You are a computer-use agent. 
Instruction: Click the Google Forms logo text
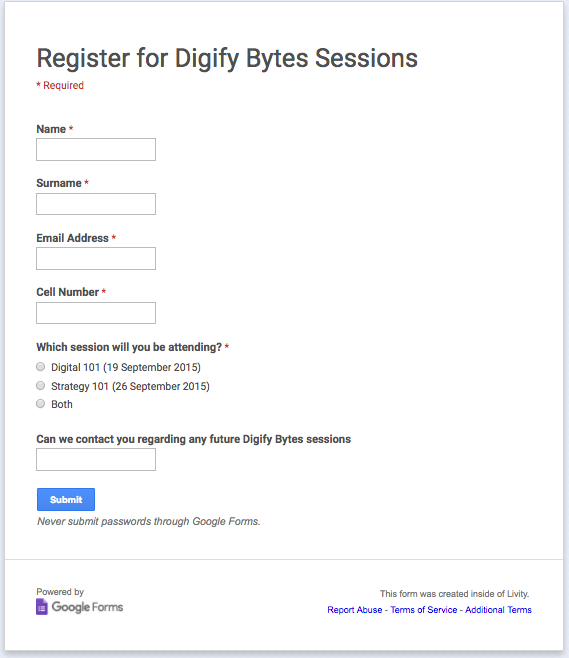point(87,607)
